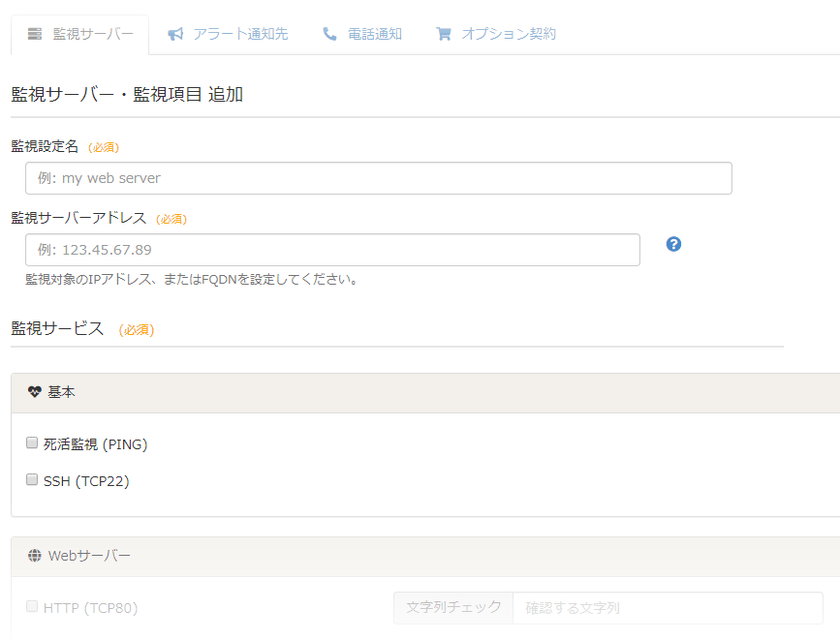Click the 文字列チェック label box
Screen dimensions: 840x640
453,608
